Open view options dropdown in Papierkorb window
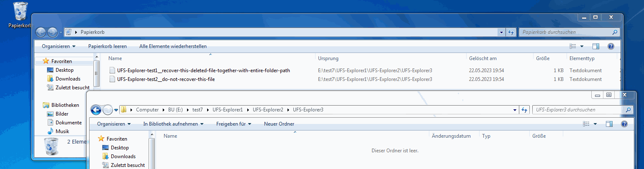 (582, 46)
